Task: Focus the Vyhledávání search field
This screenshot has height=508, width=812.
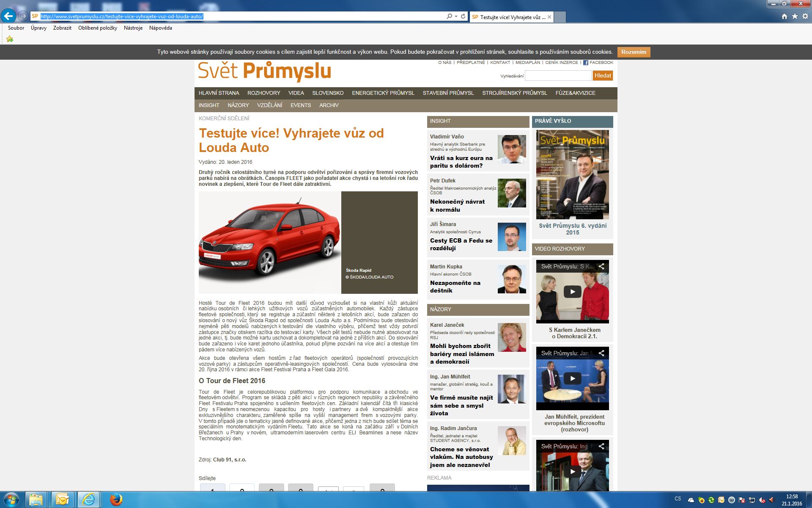Action: tap(558, 76)
